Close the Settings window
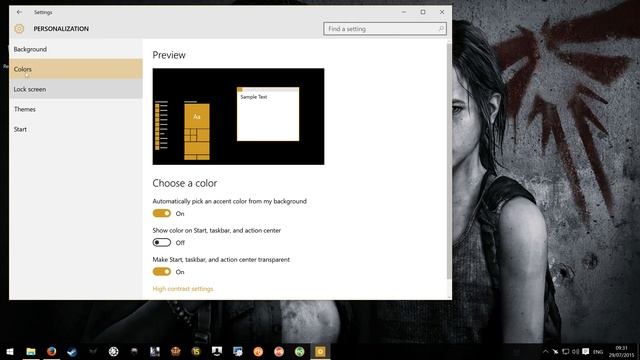 [x=442, y=12]
